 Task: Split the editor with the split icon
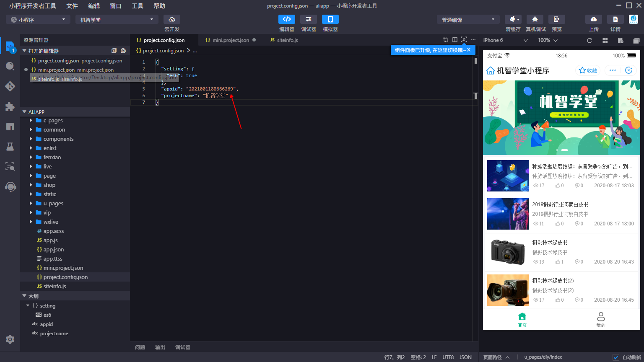tap(455, 40)
